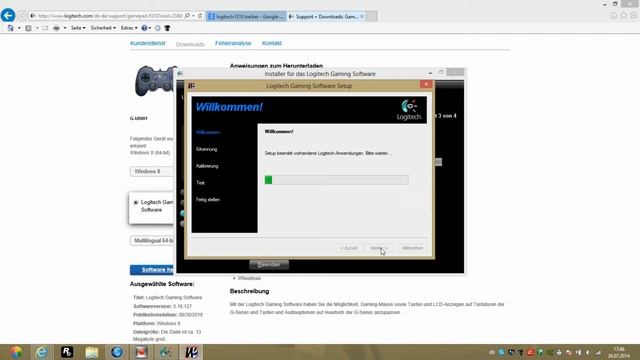This screenshot has height=360, width=640.
Task: Click the blue globe taskbar icon
Action: 117,352
